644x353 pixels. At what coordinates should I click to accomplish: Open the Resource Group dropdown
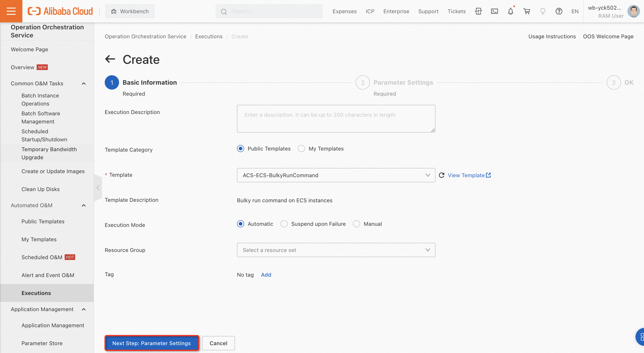336,250
